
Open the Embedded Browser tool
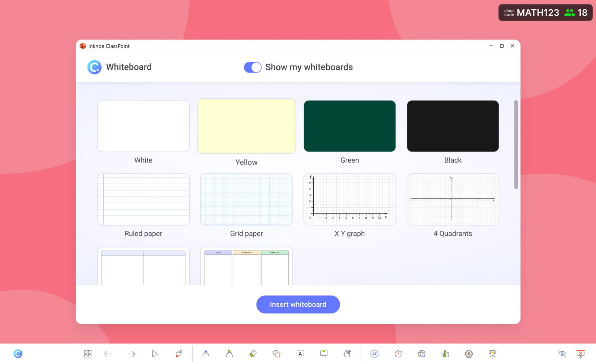(x=421, y=354)
